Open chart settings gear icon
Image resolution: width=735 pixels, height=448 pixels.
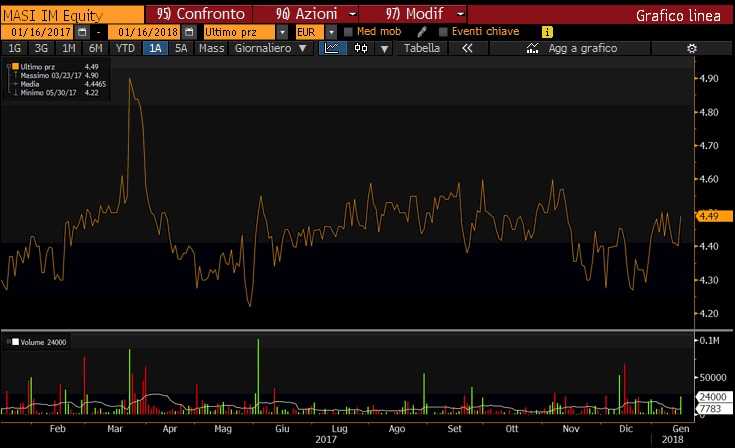(x=692, y=48)
